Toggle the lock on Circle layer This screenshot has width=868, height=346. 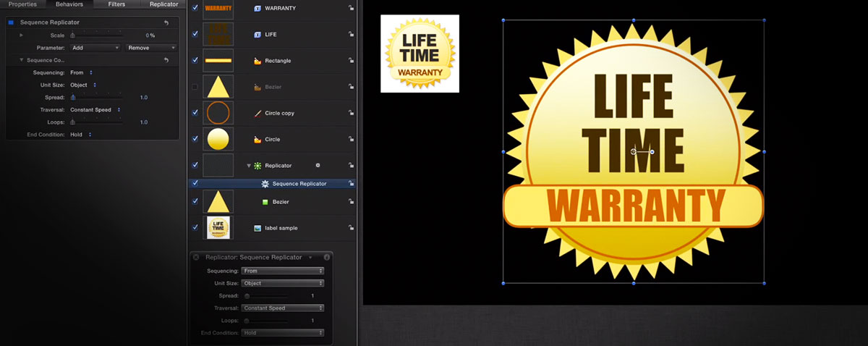click(x=350, y=139)
